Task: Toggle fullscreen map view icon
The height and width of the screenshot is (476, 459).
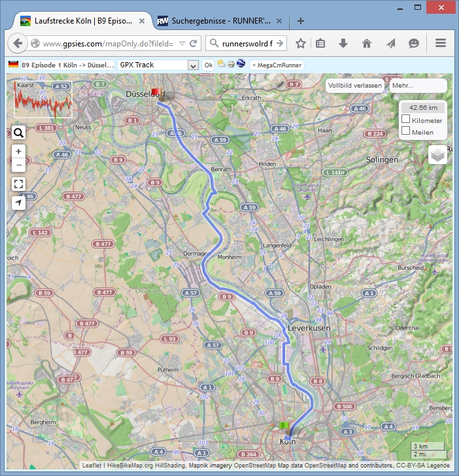Action: (x=18, y=184)
